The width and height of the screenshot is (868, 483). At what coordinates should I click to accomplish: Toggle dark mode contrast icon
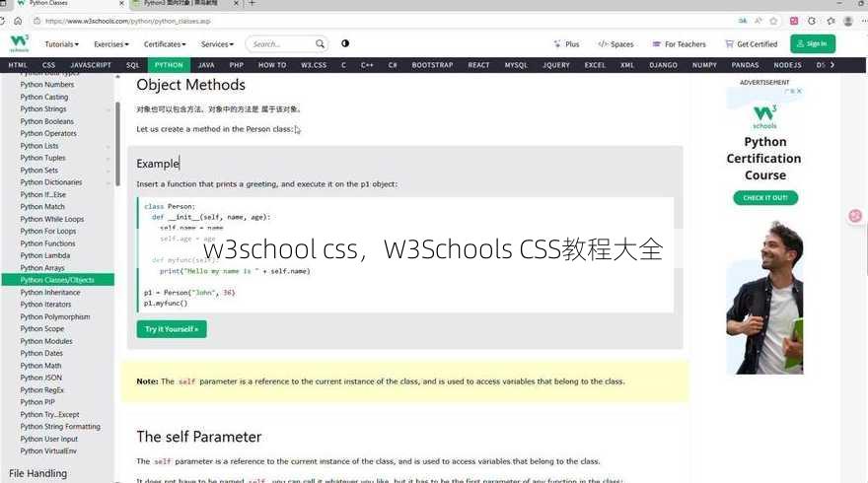(x=345, y=43)
